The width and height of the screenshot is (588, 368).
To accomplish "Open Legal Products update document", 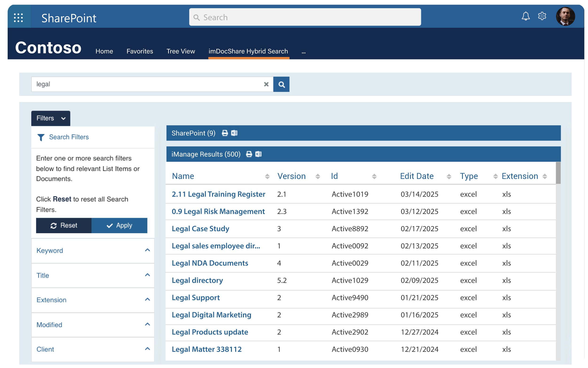I will [x=210, y=332].
